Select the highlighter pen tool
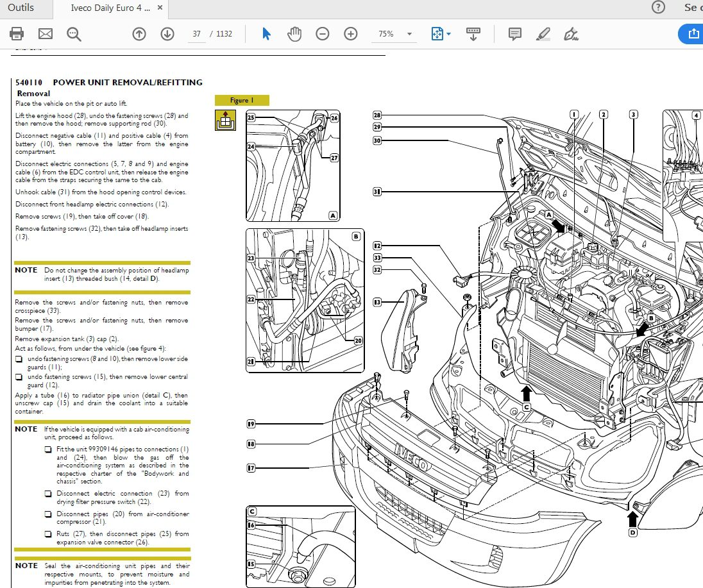The image size is (703, 588). coord(543,34)
